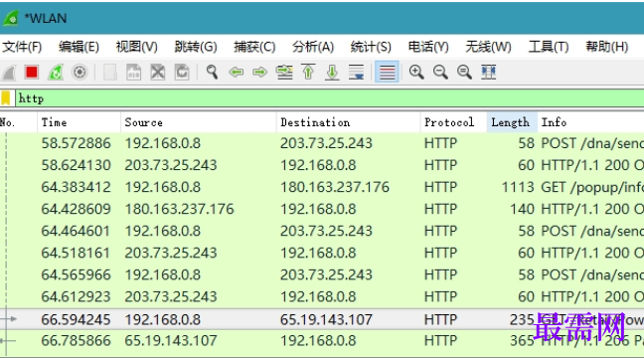Open the 文件(F) menu

pyautogui.click(x=22, y=47)
